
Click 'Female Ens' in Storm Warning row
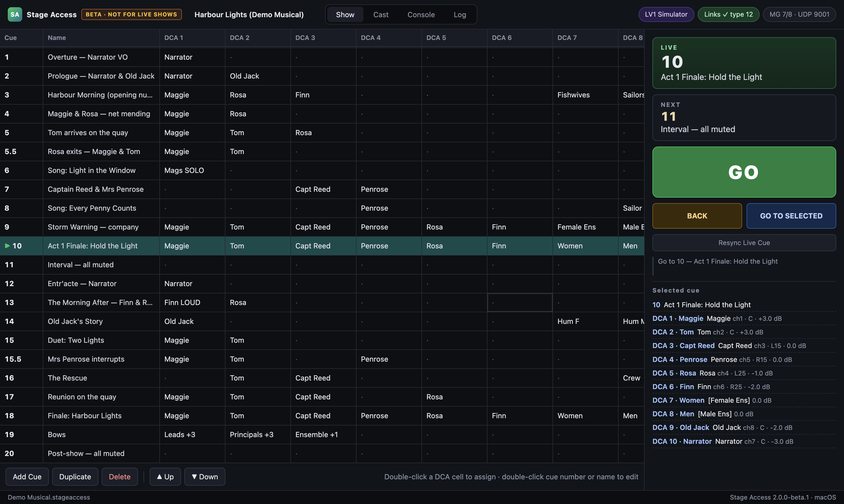coord(576,227)
